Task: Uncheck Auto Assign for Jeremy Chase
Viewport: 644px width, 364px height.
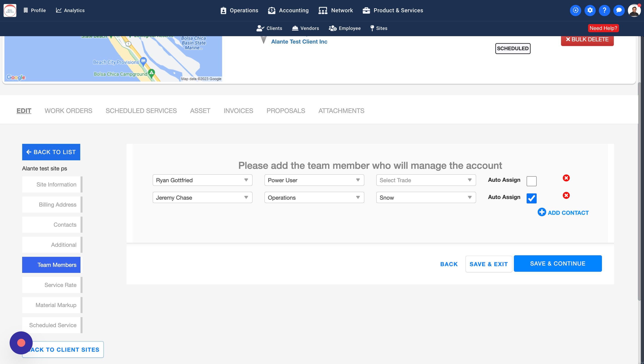Action: tap(531, 198)
